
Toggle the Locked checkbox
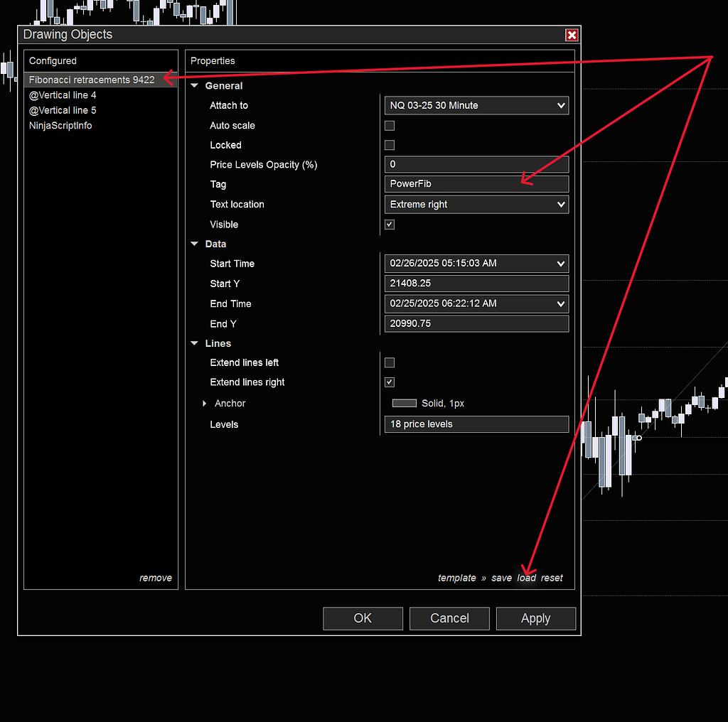coord(390,145)
